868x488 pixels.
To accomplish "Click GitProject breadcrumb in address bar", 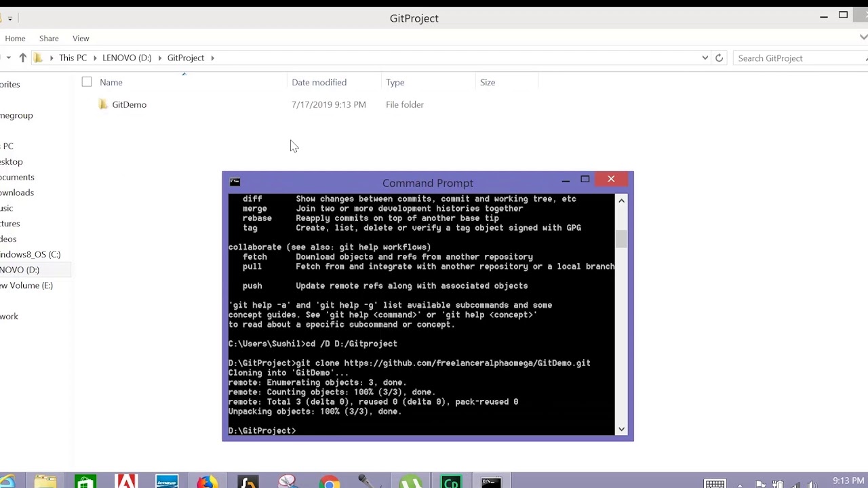I will [x=186, y=58].
